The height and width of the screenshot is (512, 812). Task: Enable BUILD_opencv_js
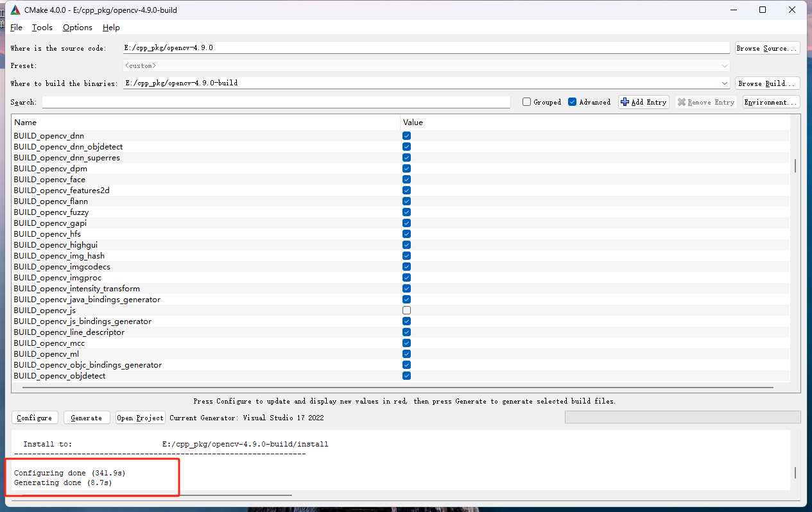(x=406, y=310)
